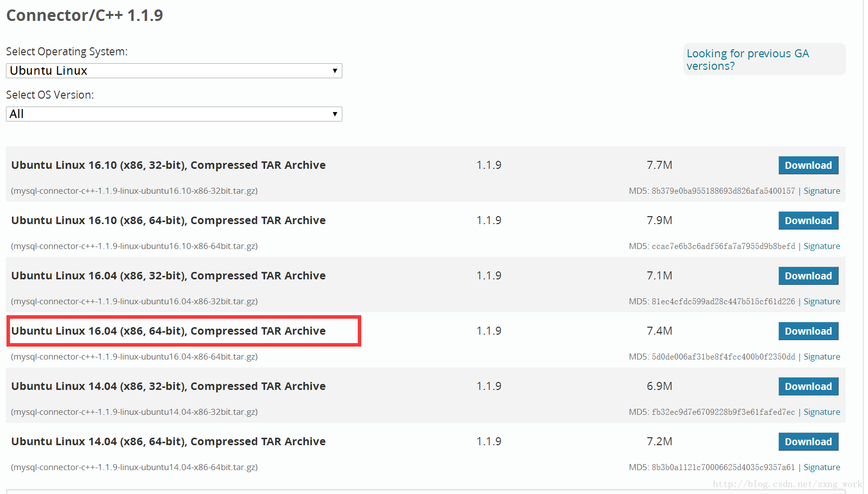Click MD5 hash 8b379e0ba955188693d826afa5400157
Image resolution: width=868 pixels, height=494 pixels.
point(723,191)
